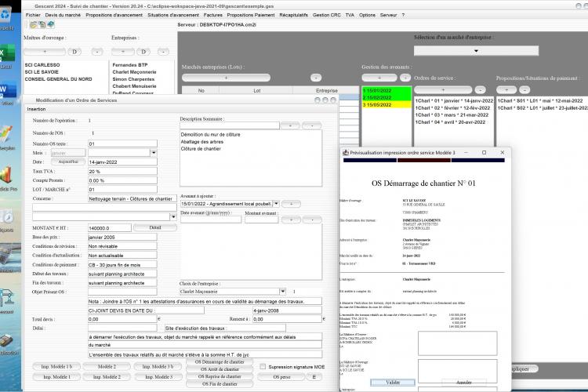
Task: Click the Taux TVA input field
Action: point(122,172)
